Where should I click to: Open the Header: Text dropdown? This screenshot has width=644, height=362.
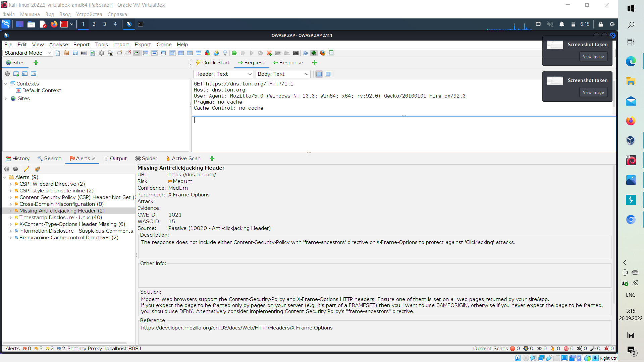pyautogui.click(x=223, y=74)
